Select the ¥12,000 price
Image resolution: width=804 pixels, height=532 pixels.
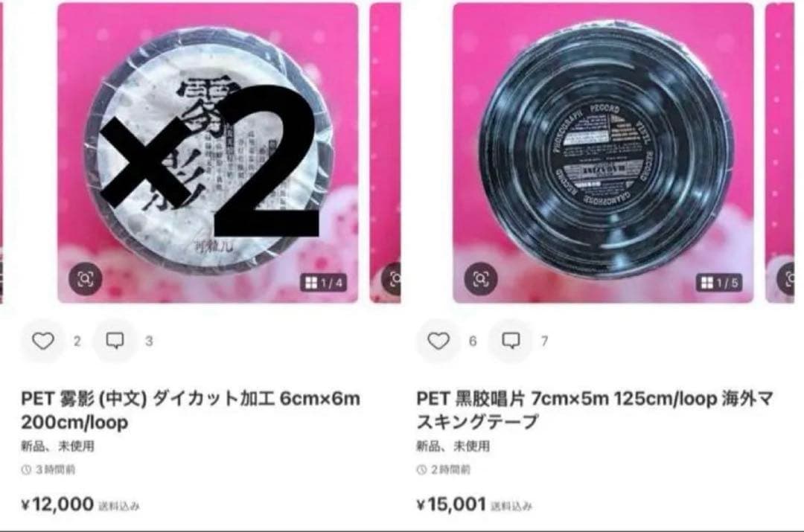pos(57,504)
